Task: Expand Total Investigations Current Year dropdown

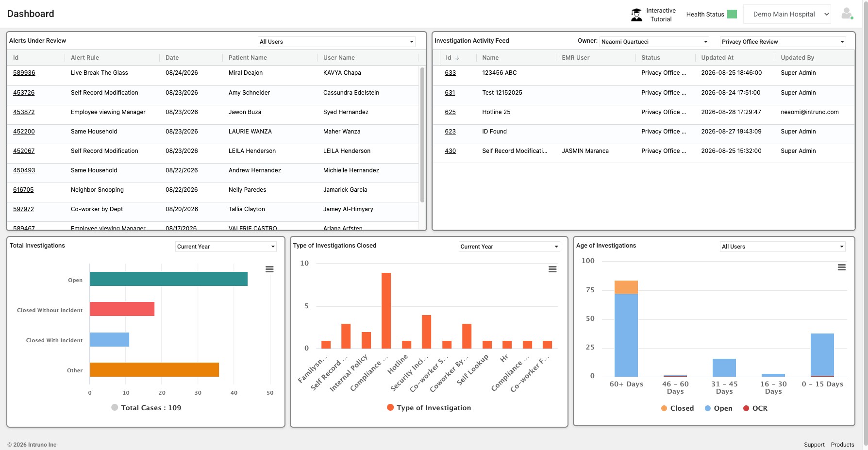Action: [x=226, y=247]
